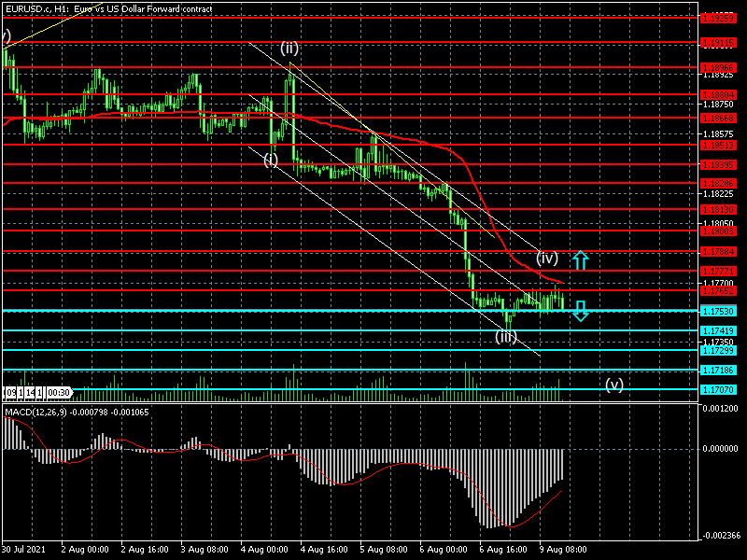This screenshot has height=560, width=747.
Task: Click the 1.18003 red price label
Action: coord(718,231)
